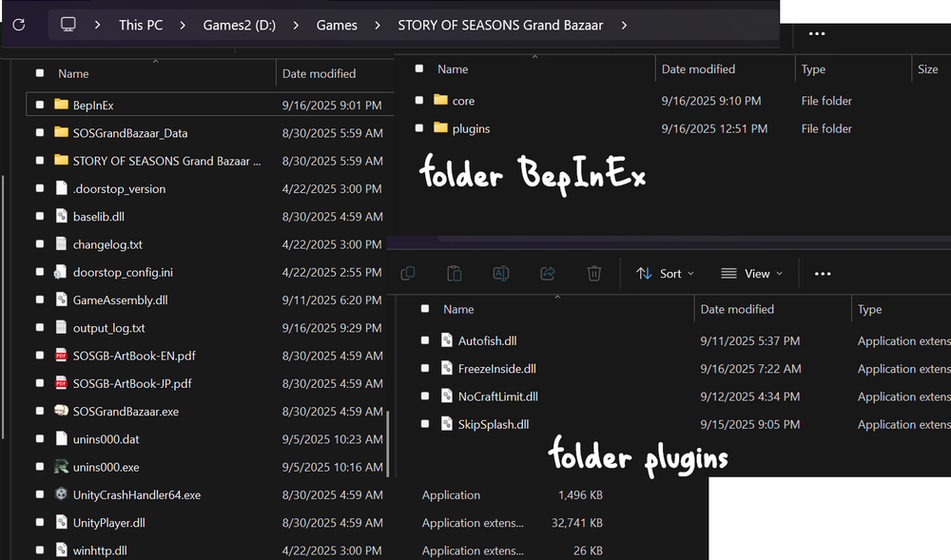Open the Sort dropdown menu
Screen dimensions: 951x560
coord(665,274)
